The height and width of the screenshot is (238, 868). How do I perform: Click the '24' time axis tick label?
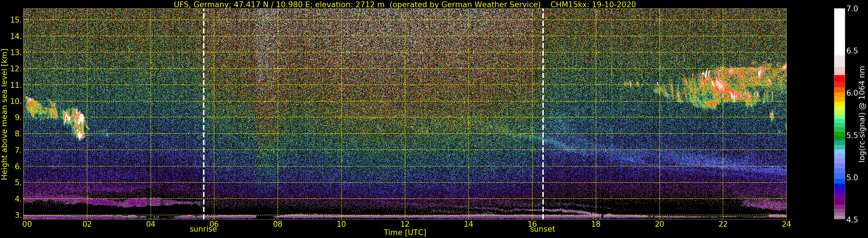click(x=786, y=224)
